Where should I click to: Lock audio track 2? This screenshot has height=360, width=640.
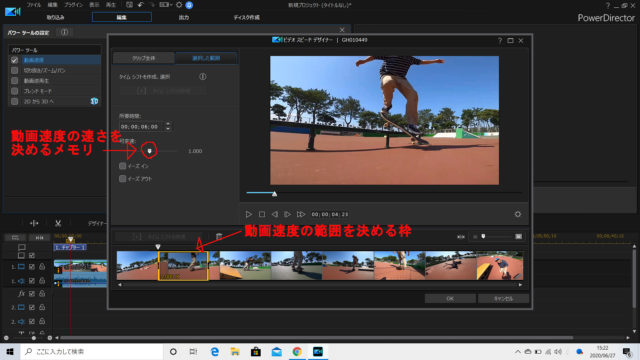(42, 321)
